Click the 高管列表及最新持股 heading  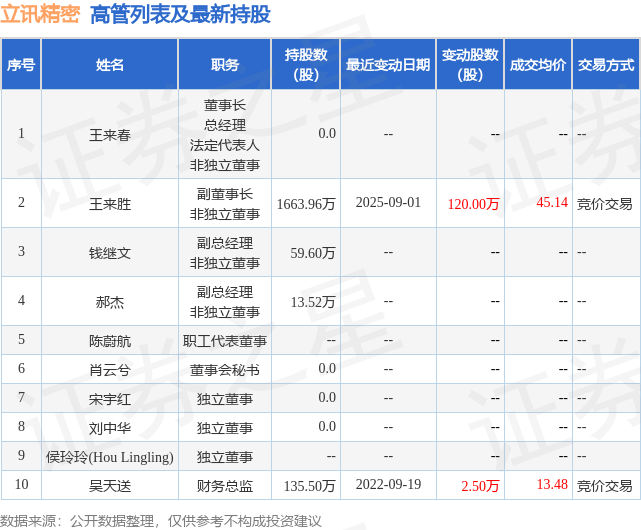pos(180,14)
